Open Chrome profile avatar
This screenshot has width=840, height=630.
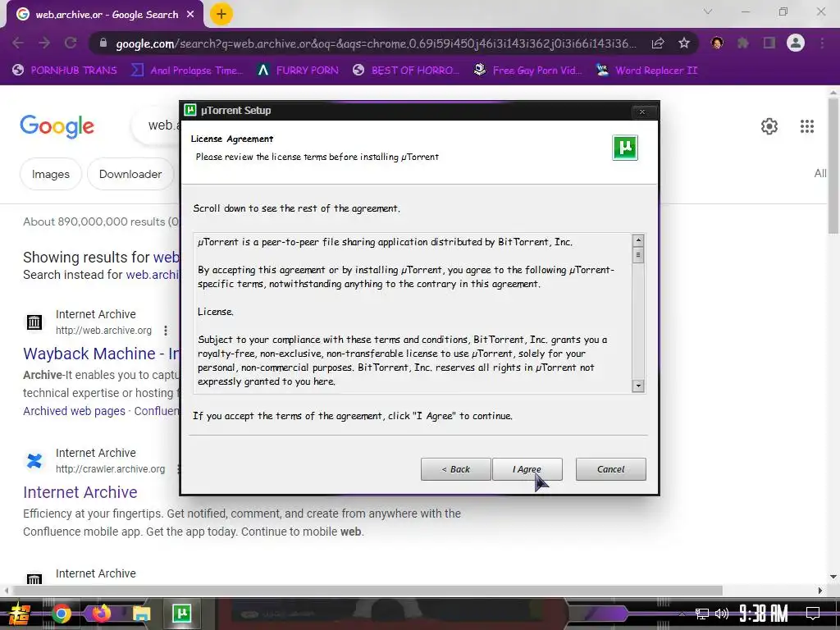point(796,43)
